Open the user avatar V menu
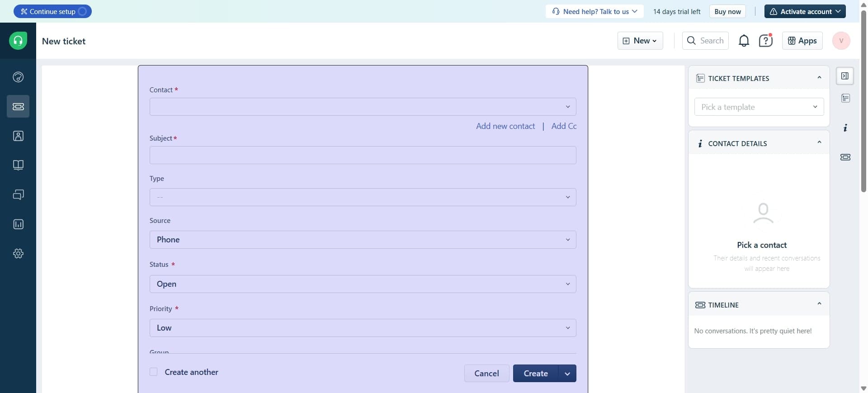 tap(841, 41)
